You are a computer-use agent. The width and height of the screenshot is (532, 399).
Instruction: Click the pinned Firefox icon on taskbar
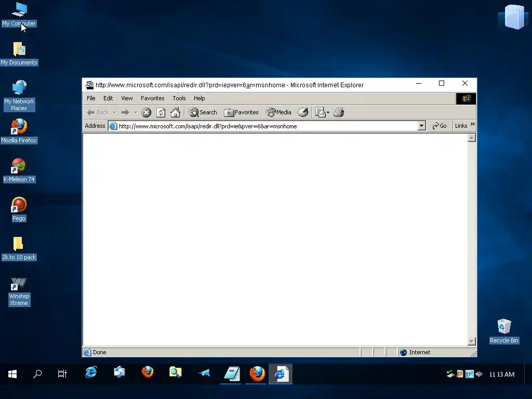pos(148,373)
